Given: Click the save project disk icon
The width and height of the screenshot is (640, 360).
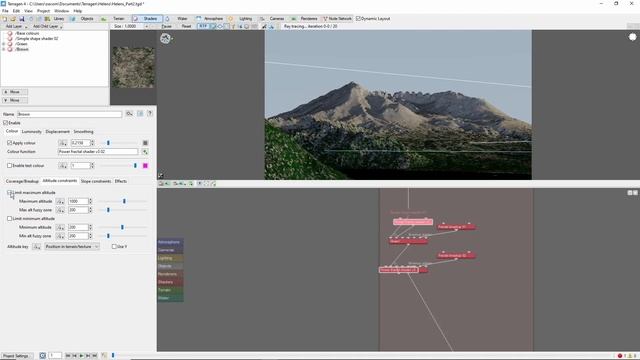Looking at the screenshot, I should point(22,19).
